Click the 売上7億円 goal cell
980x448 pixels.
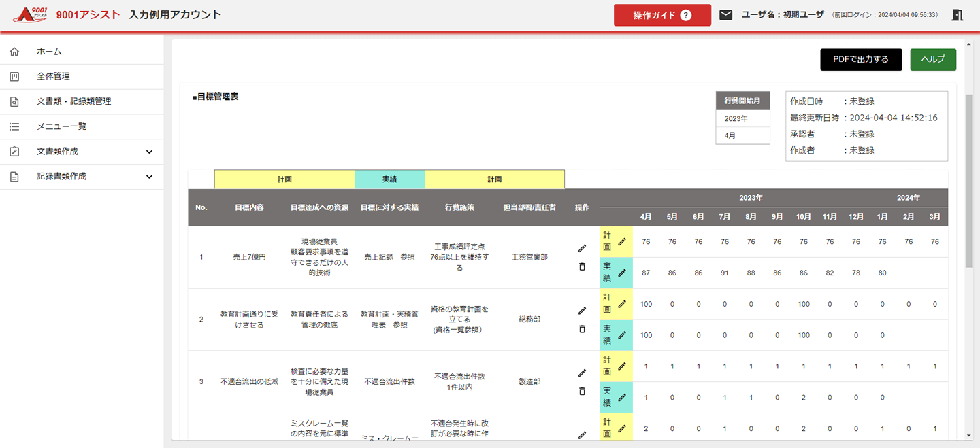(249, 257)
